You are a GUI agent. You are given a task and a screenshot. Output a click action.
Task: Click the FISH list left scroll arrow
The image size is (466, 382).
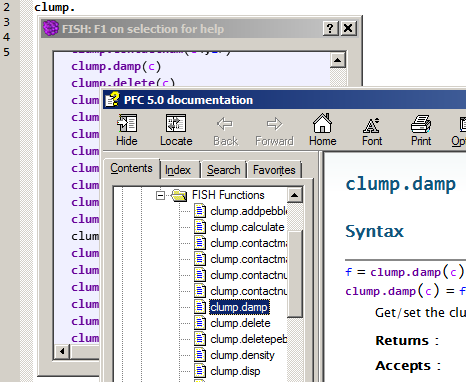(x=62, y=351)
